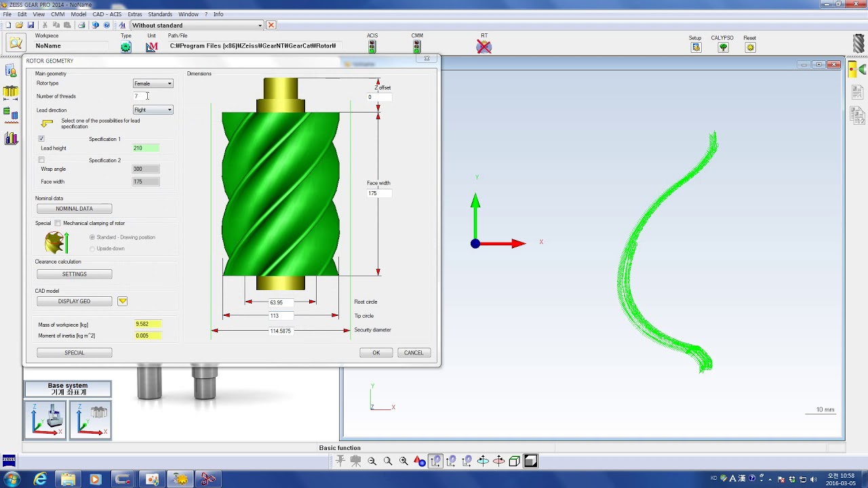868x488 pixels.
Task: Click the Open folder toolbar icon
Action: [20, 25]
